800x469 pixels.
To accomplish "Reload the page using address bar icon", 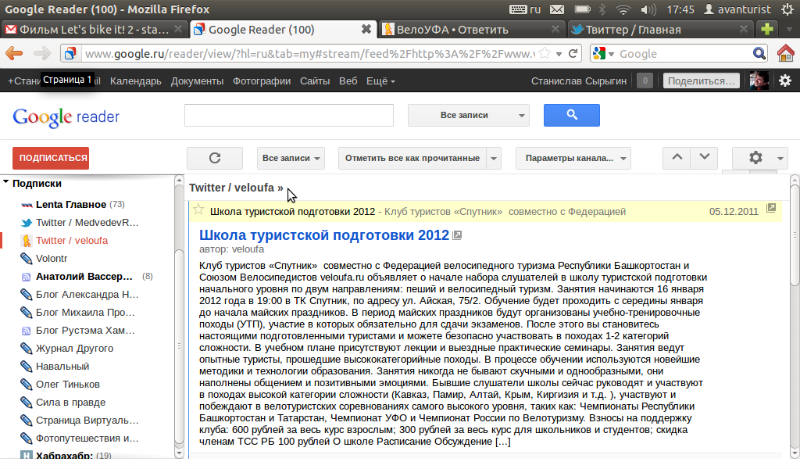I will click(x=573, y=54).
